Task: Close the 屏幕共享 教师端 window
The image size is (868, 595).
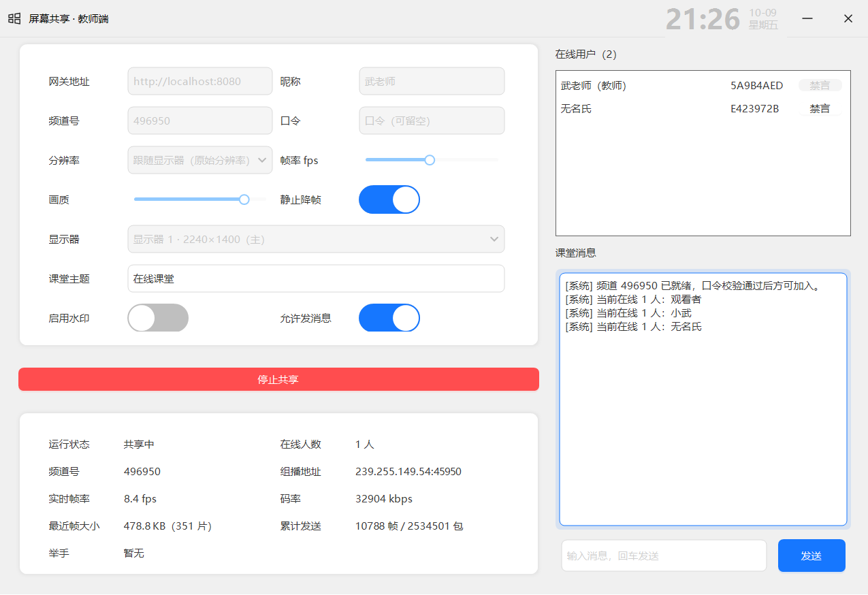Action: pyautogui.click(x=848, y=18)
